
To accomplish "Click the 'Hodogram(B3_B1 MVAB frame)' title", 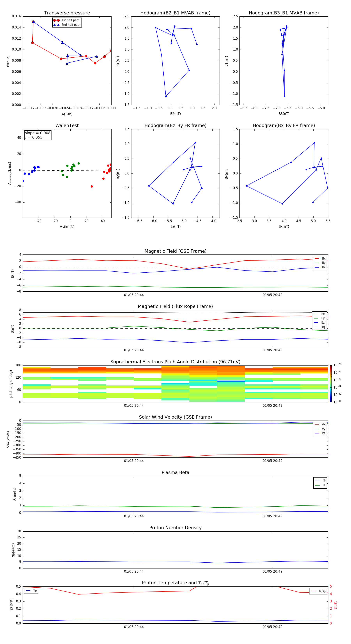I will [x=284, y=13].
